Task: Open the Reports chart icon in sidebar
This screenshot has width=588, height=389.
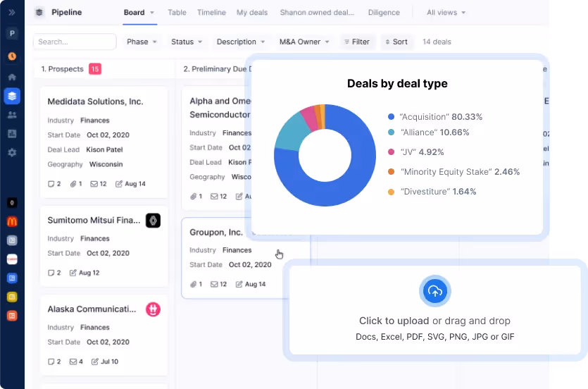Action: pyautogui.click(x=12, y=134)
